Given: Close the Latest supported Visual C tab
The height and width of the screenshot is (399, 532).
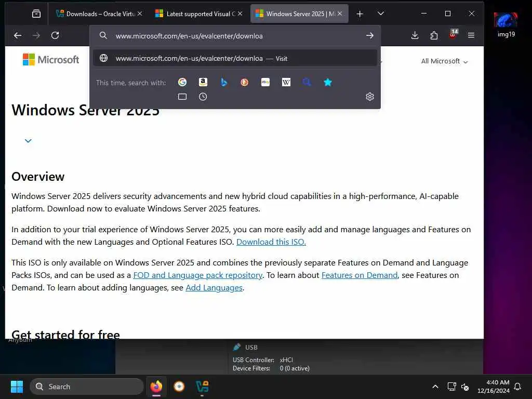Looking at the screenshot, I should click(240, 14).
